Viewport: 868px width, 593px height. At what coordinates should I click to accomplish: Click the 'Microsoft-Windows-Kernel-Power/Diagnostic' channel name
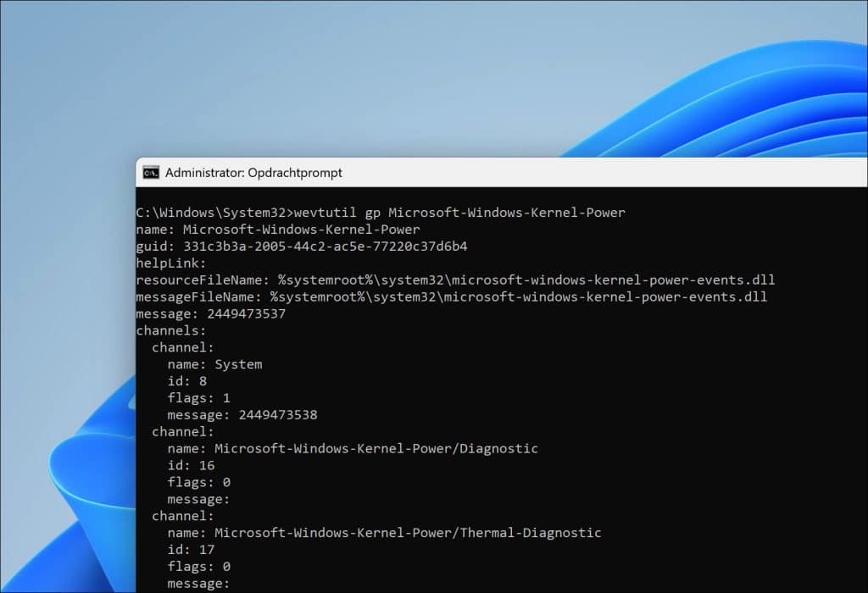(x=376, y=449)
